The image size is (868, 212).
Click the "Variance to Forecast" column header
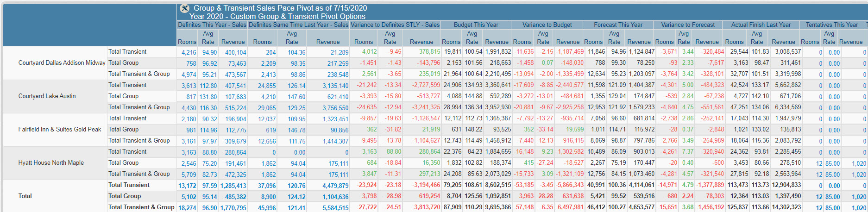pyautogui.click(x=688, y=25)
